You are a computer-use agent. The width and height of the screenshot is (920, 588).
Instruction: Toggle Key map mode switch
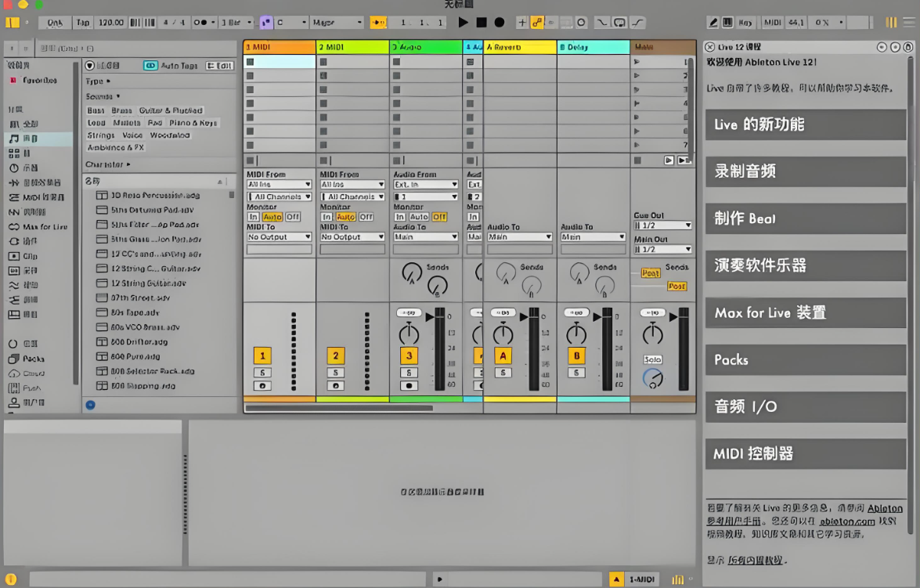(x=745, y=22)
